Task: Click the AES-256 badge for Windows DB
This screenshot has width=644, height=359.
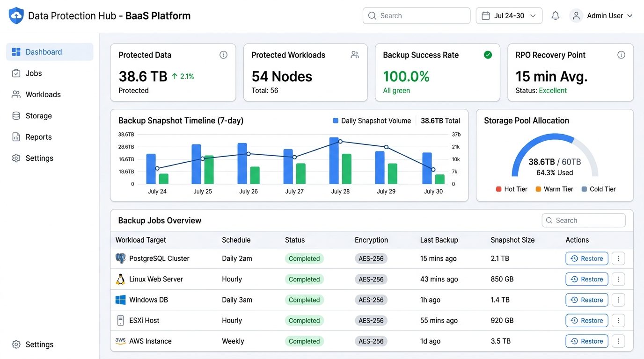Action: [x=371, y=300]
